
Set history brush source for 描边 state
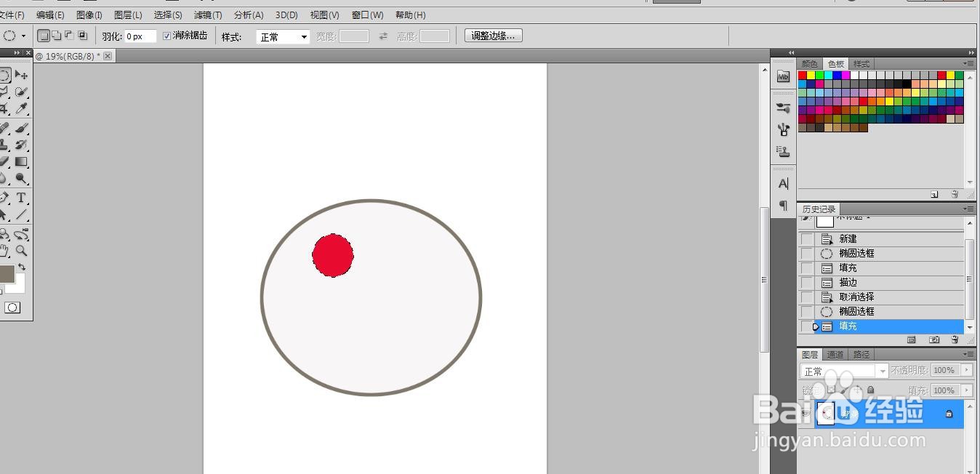[x=807, y=282]
